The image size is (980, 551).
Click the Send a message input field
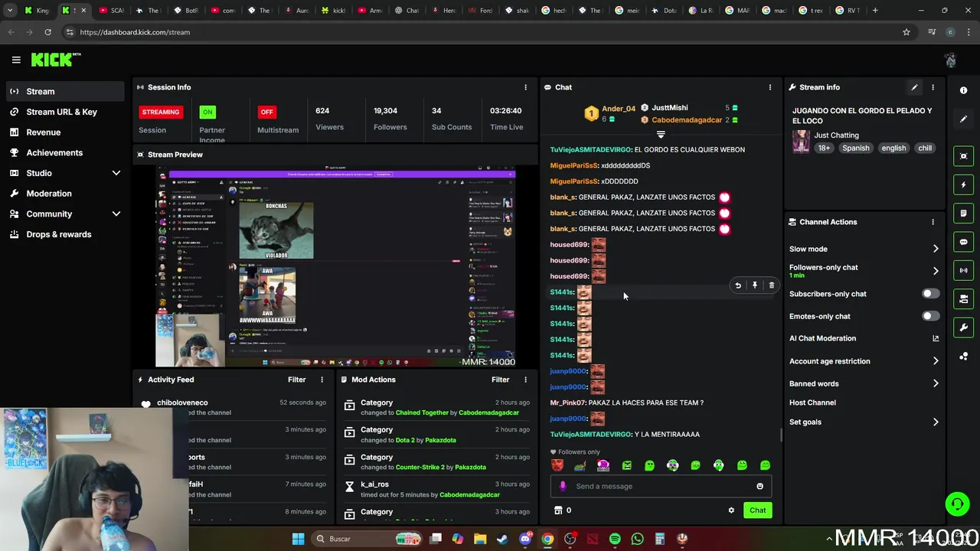pyautogui.click(x=661, y=486)
